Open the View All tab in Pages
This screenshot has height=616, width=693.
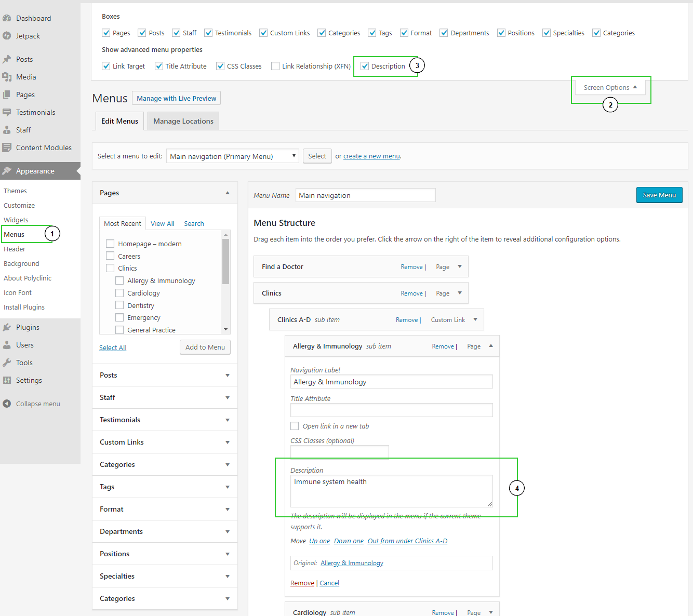162,223
